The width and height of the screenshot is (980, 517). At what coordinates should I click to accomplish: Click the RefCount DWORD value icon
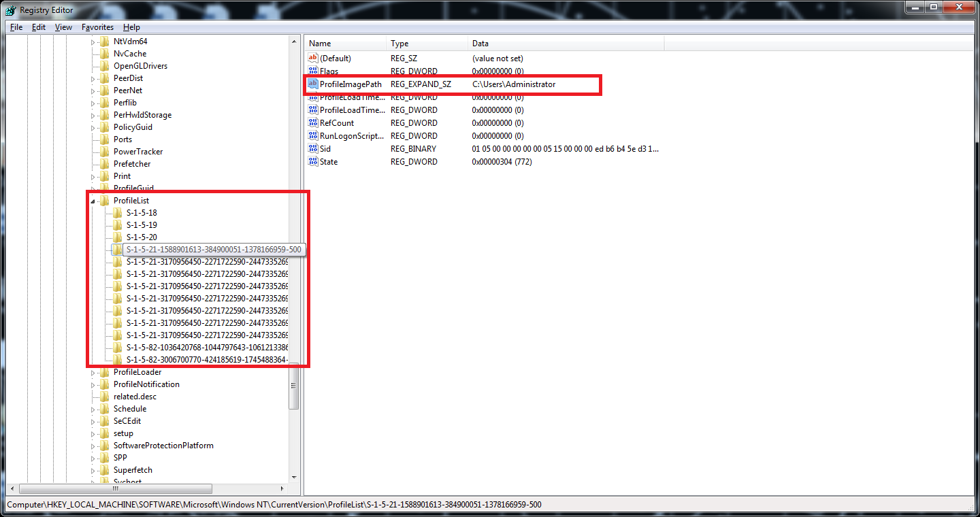click(313, 123)
